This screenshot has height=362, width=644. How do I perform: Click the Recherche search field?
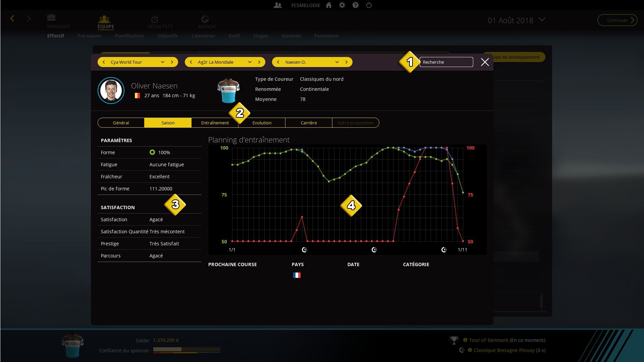coord(446,62)
